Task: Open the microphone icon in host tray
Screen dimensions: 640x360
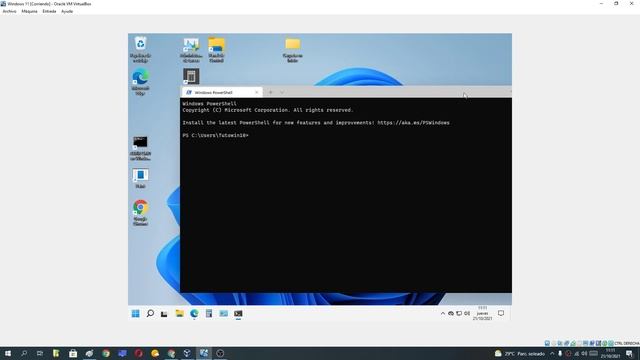Action: pos(560,353)
